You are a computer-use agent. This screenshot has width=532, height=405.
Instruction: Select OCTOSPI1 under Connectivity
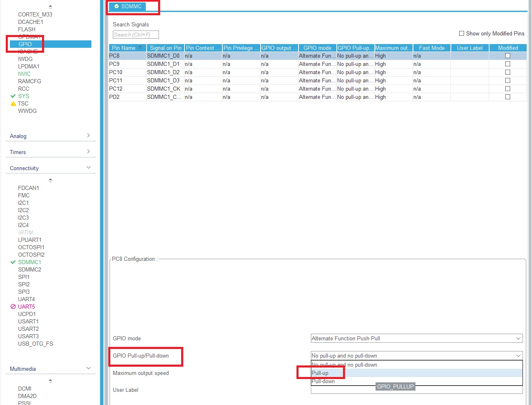[31, 247]
